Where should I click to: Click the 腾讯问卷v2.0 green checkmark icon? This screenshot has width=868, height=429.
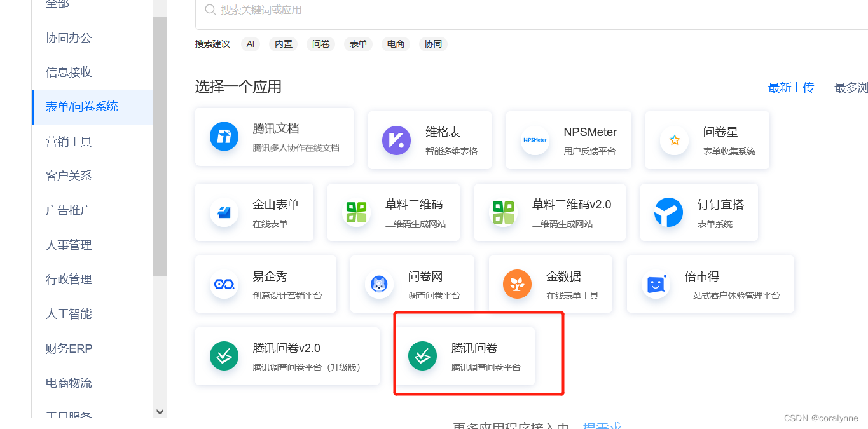point(224,356)
